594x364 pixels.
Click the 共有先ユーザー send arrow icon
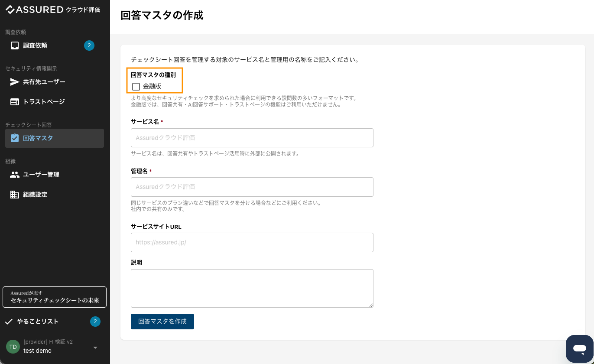click(15, 82)
